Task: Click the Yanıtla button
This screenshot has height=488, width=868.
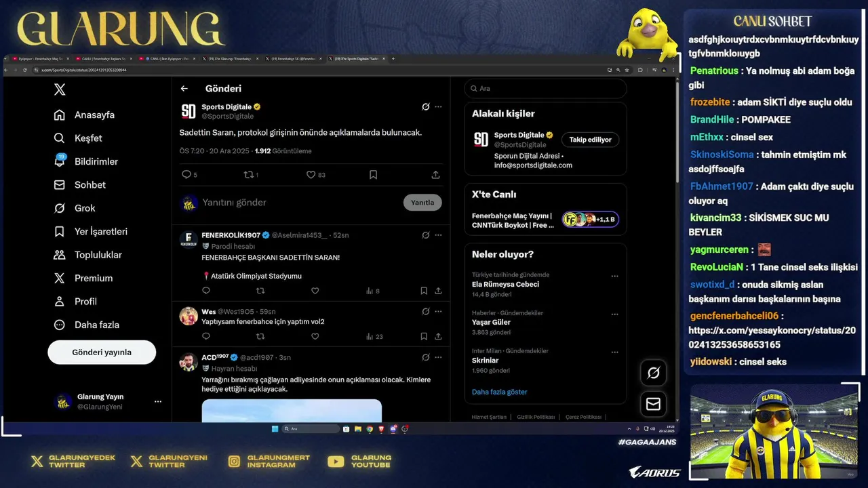Action: click(x=422, y=203)
